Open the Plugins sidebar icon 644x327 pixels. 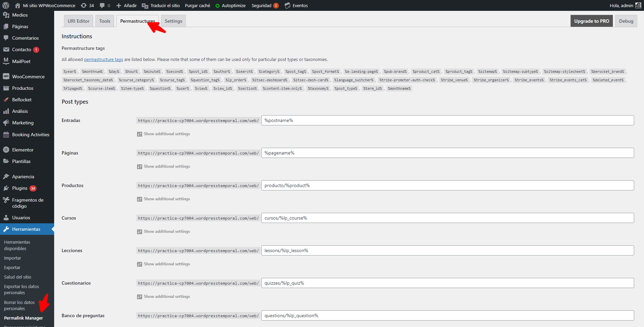click(6, 188)
